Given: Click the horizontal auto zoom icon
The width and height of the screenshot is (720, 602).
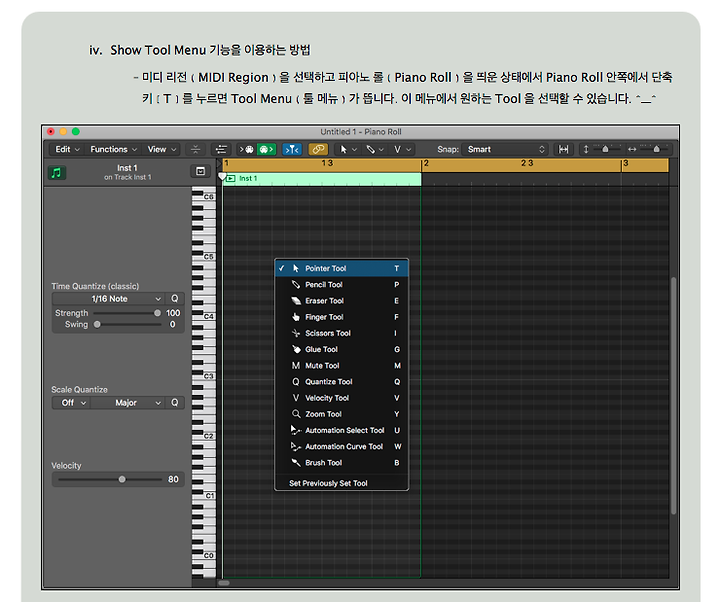Looking at the screenshot, I should click(x=563, y=149).
